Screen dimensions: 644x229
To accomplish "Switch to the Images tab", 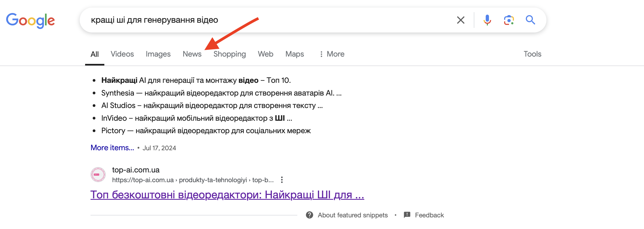I will click(158, 54).
